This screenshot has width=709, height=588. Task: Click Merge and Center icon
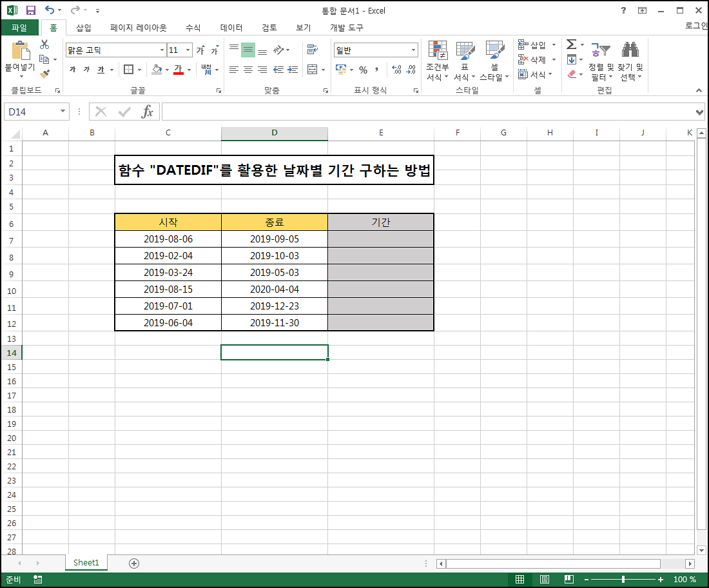[x=313, y=69]
